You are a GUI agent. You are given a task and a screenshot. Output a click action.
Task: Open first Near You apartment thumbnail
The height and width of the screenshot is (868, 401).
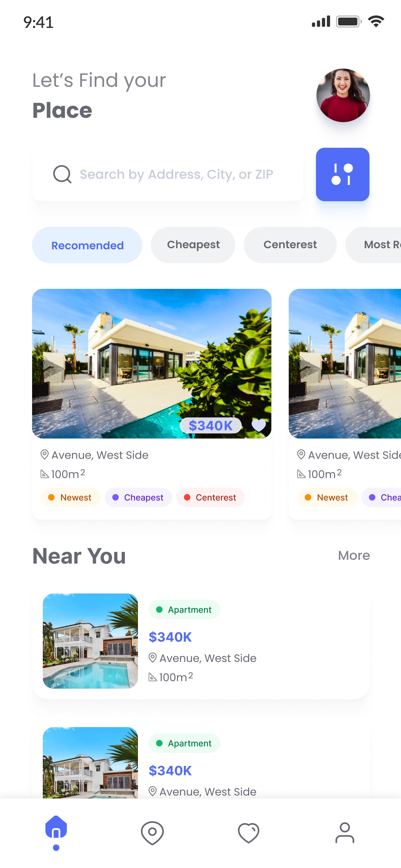tap(90, 641)
